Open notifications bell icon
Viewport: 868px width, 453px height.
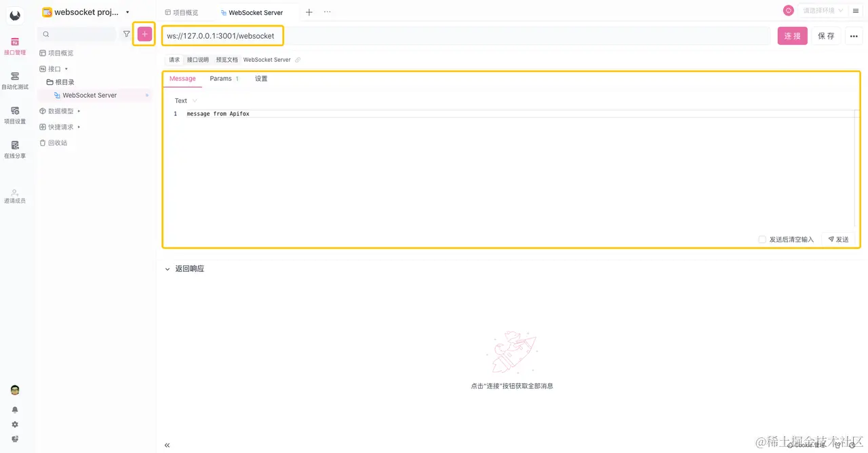tap(15, 410)
